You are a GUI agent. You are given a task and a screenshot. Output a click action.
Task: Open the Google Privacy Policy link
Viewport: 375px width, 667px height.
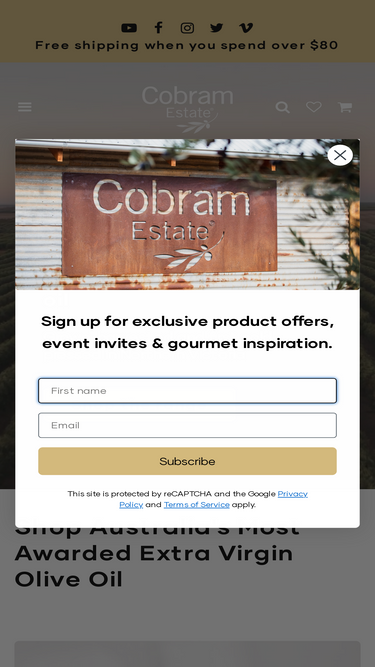213,499
